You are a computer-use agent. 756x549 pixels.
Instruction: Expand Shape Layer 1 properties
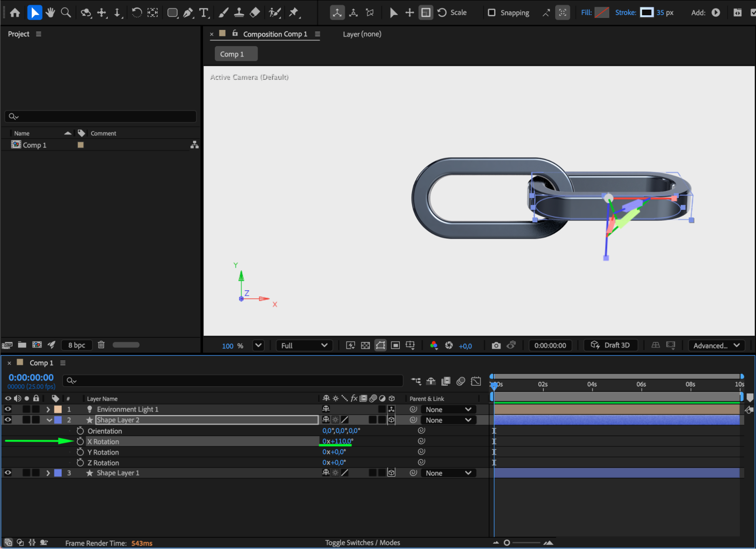[x=48, y=473]
